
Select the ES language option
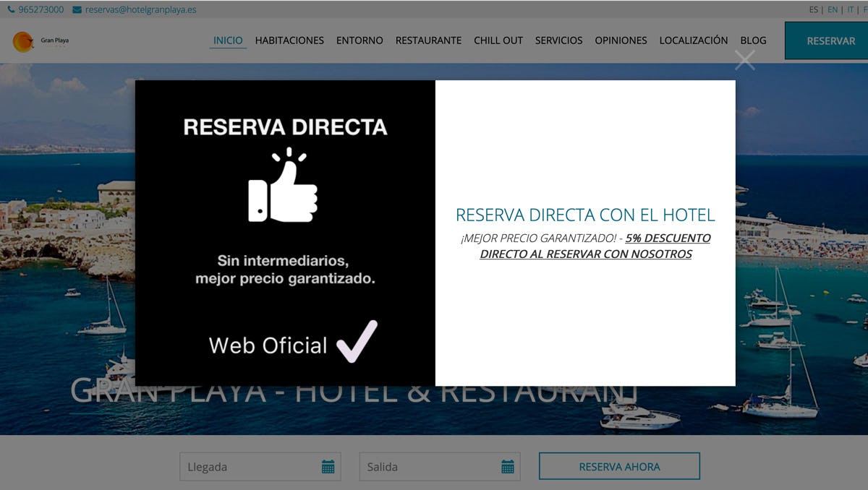click(x=814, y=10)
